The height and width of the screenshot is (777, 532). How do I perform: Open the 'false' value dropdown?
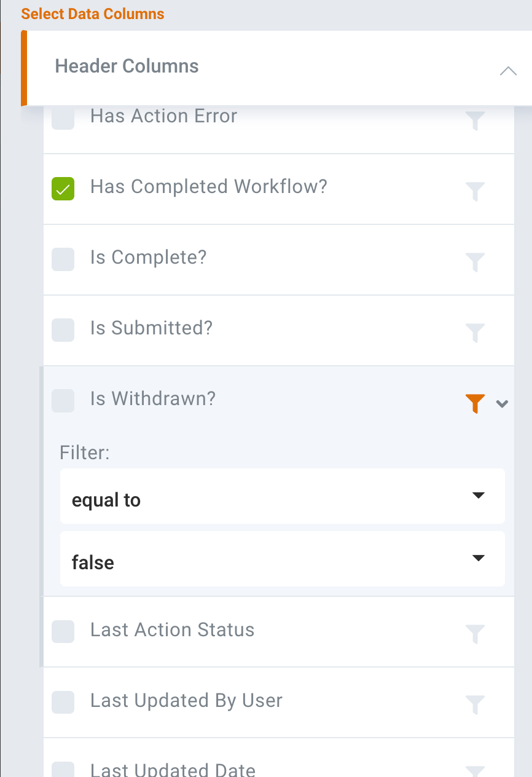283,559
